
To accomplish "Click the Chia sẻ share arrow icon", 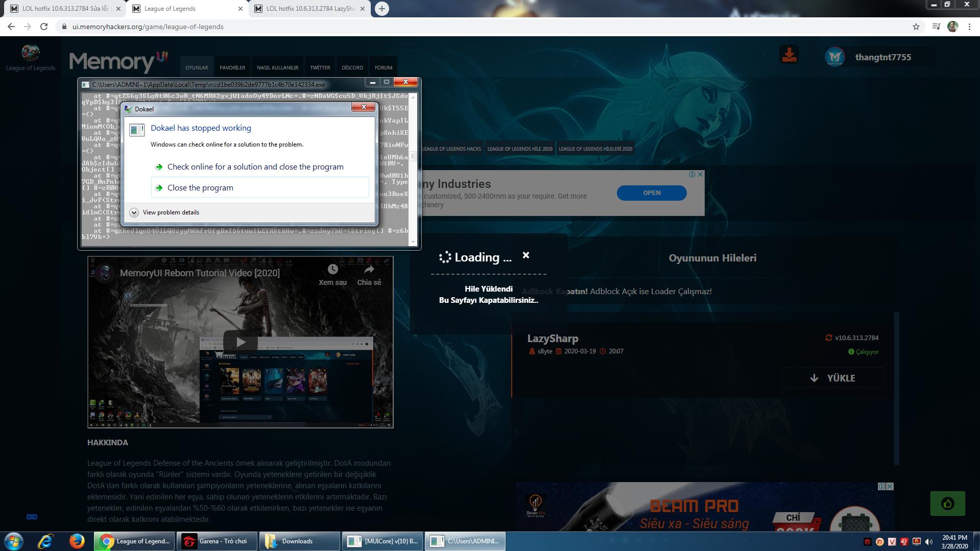I will pos(369,269).
